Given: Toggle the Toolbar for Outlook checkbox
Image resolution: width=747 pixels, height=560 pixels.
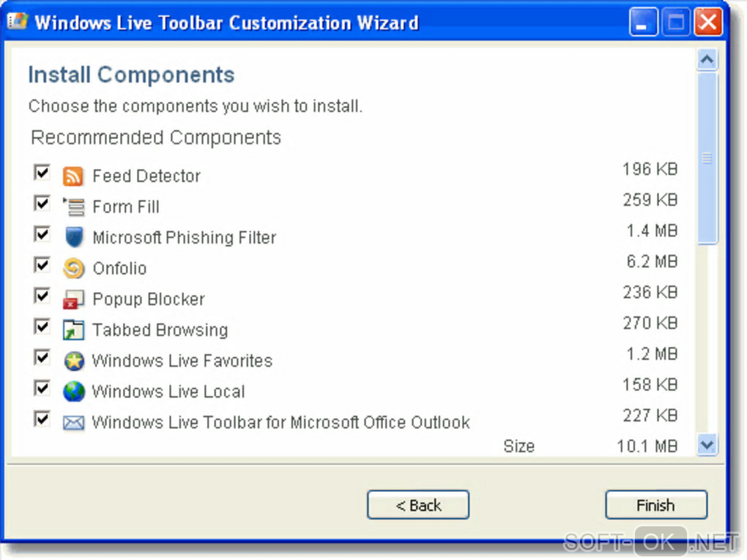Looking at the screenshot, I should [x=42, y=419].
